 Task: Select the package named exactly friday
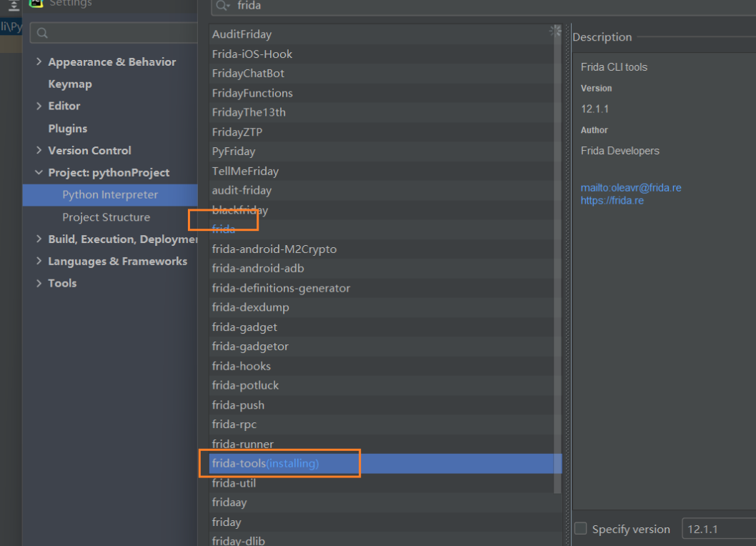click(x=386, y=522)
